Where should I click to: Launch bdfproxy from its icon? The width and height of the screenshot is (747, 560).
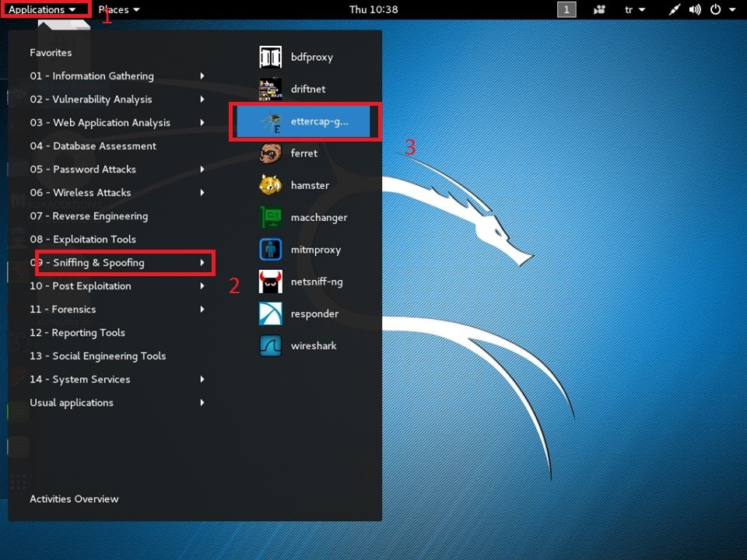coord(270,57)
